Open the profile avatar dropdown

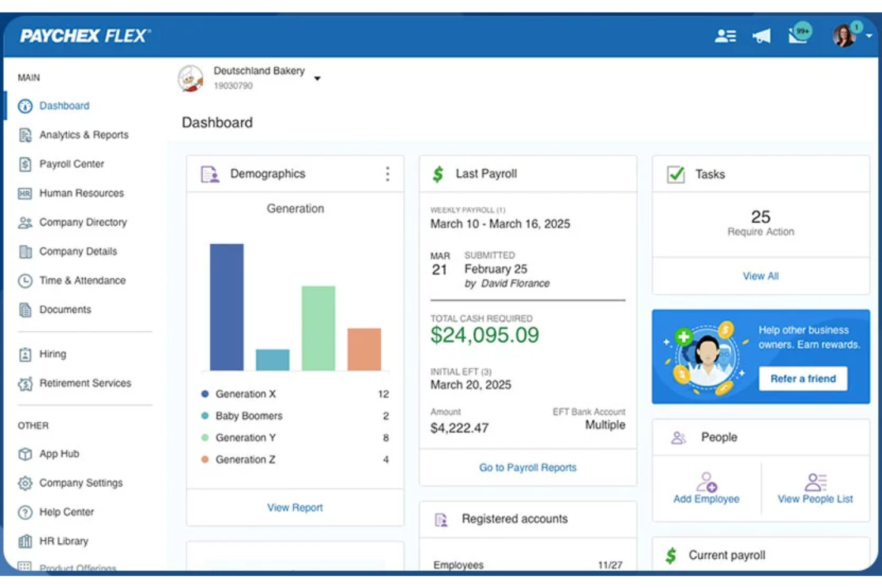pos(847,36)
